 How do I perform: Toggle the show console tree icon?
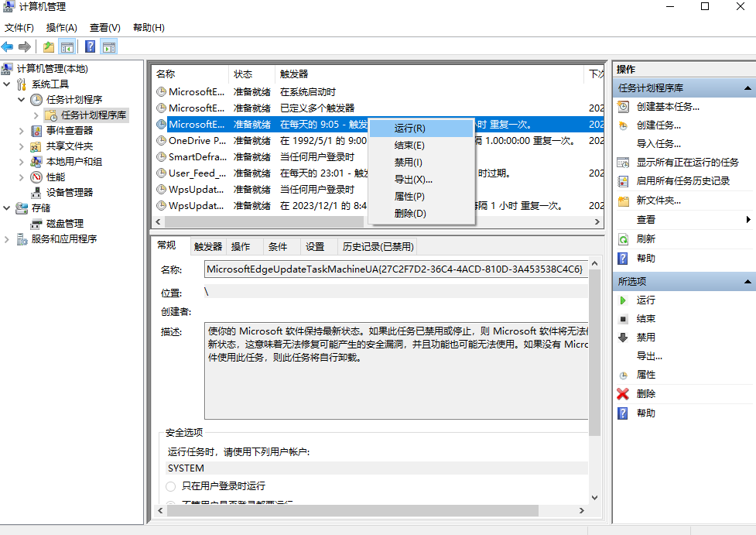coord(67,46)
